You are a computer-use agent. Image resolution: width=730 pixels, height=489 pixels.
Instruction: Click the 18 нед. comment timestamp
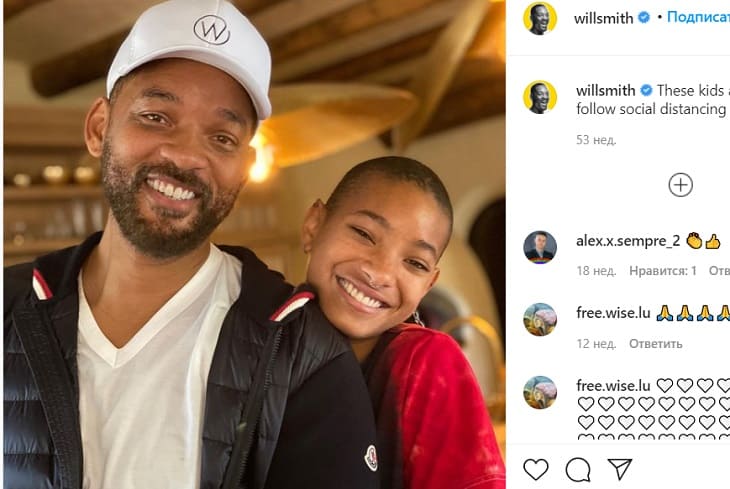click(x=596, y=271)
